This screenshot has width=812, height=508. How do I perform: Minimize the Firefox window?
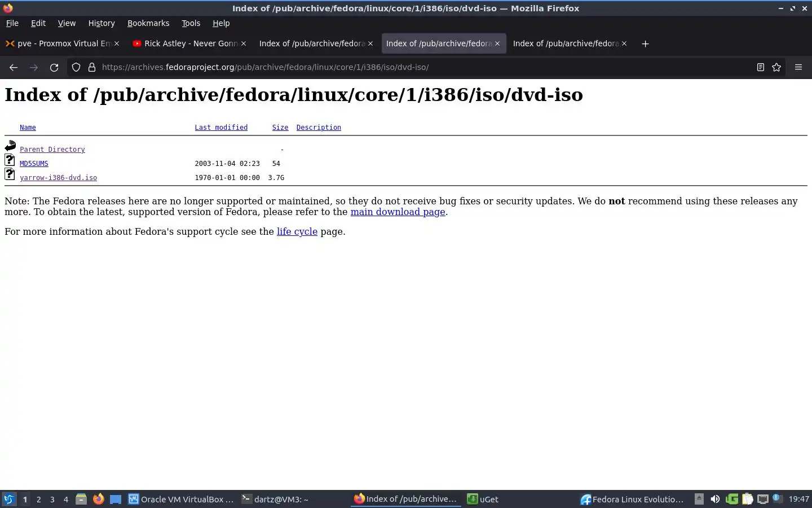(780, 8)
